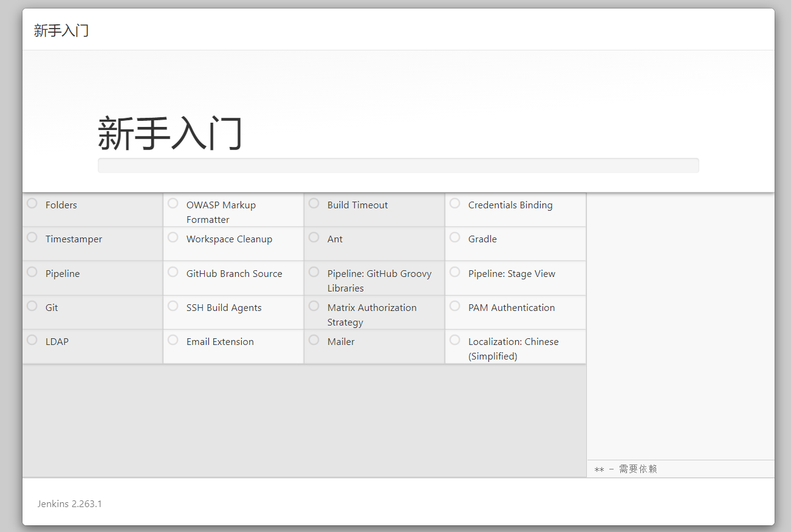Select the Pipeline plugin name
The image size is (791, 532).
[63, 274]
